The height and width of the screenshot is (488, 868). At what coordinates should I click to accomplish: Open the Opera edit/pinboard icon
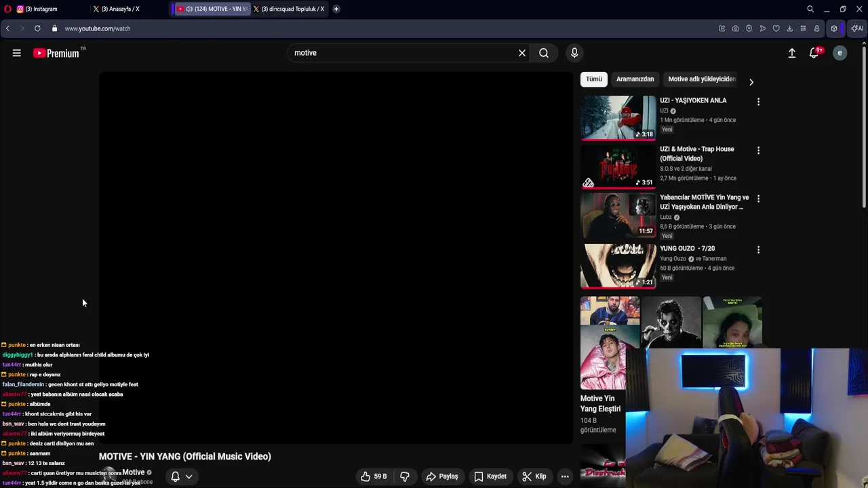pos(722,28)
